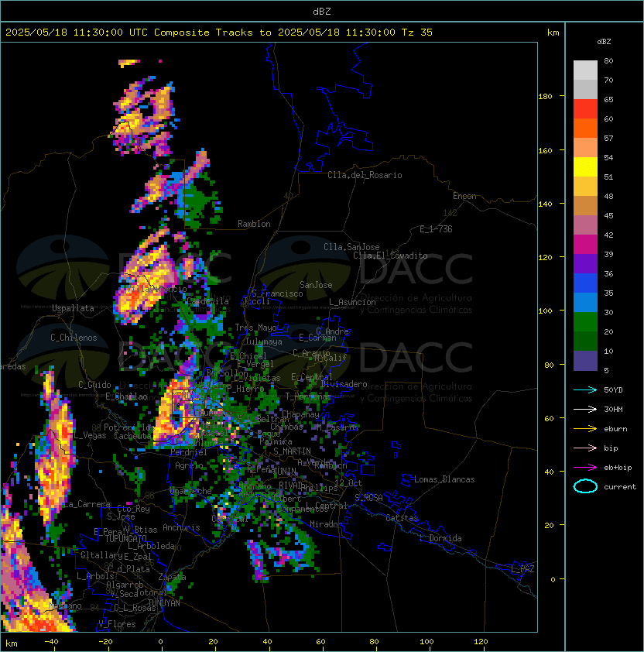Viewport: 644px width, 652px height.
Task: Click the 'Encon' map label
Action: coord(464,196)
